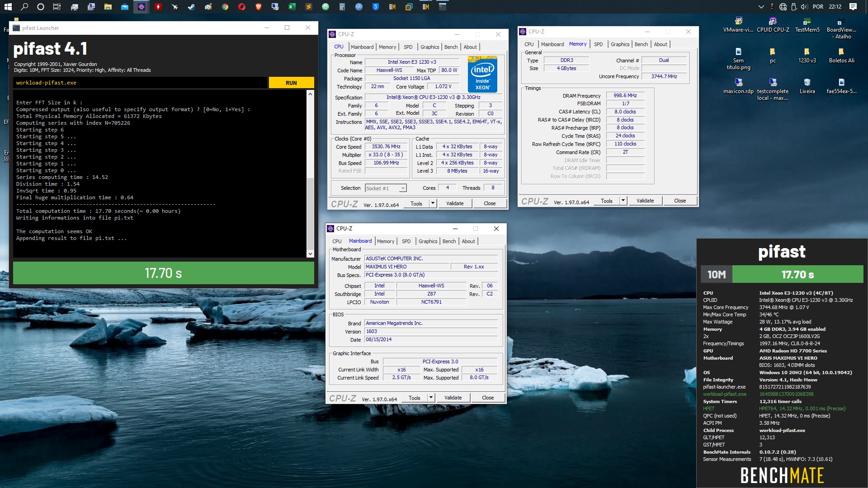Click console scrollbar up arrow
868x488 pixels.
(x=310, y=94)
